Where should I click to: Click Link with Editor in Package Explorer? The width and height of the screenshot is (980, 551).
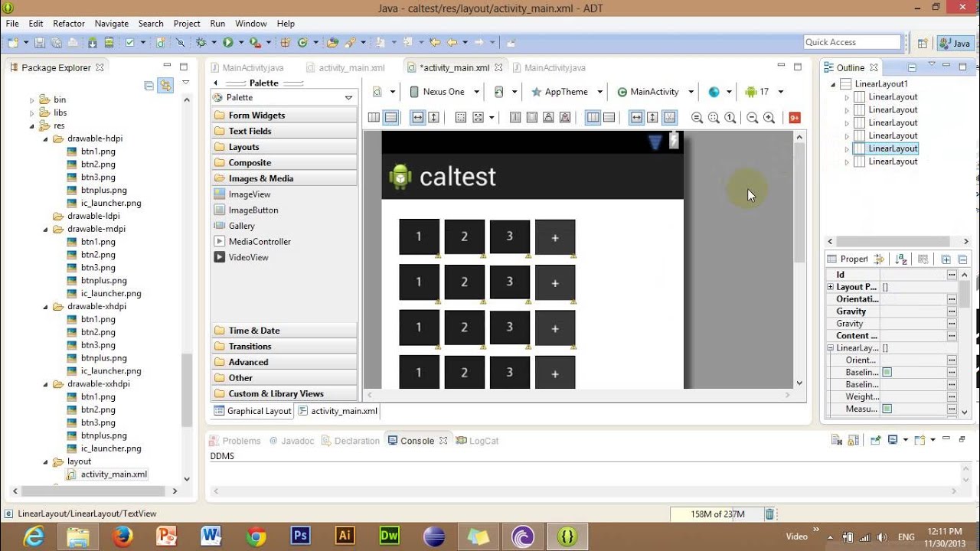coord(165,86)
